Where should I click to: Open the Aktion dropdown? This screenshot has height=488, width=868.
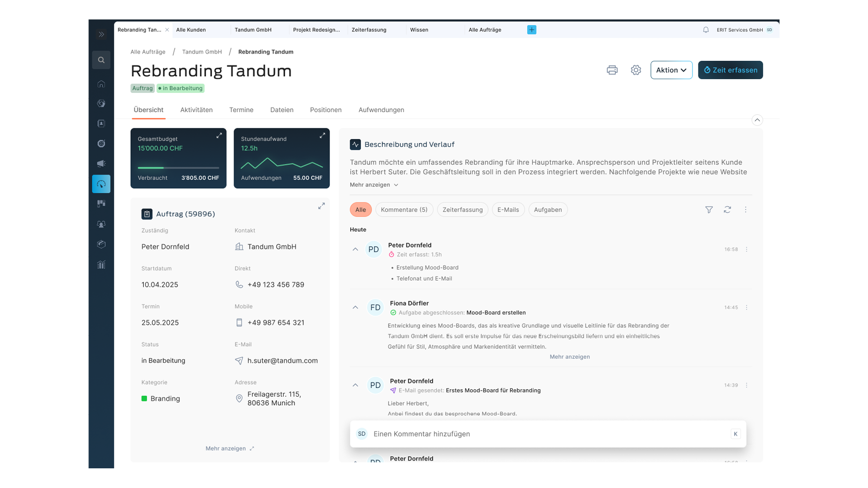(x=671, y=70)
